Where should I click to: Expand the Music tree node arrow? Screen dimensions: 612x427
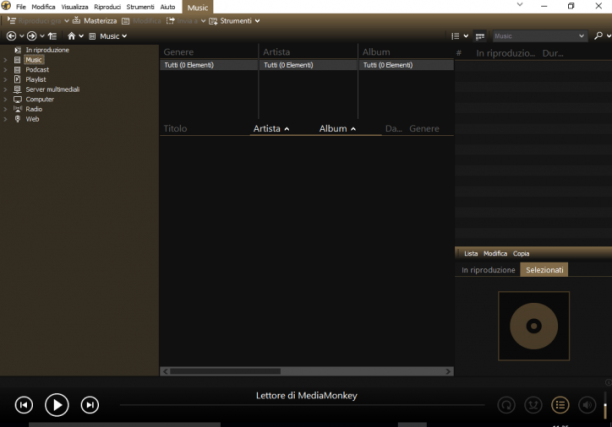coord(5,60)
